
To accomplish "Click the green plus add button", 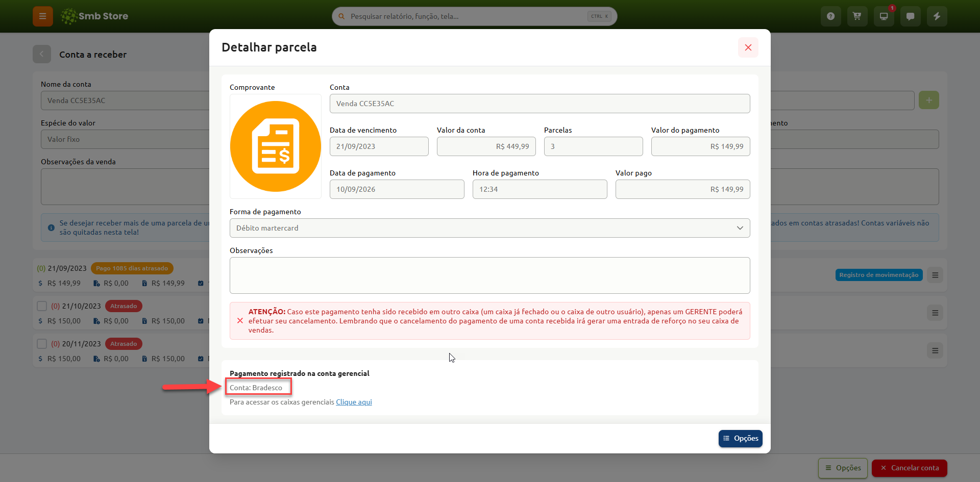I will coord(929,100).
